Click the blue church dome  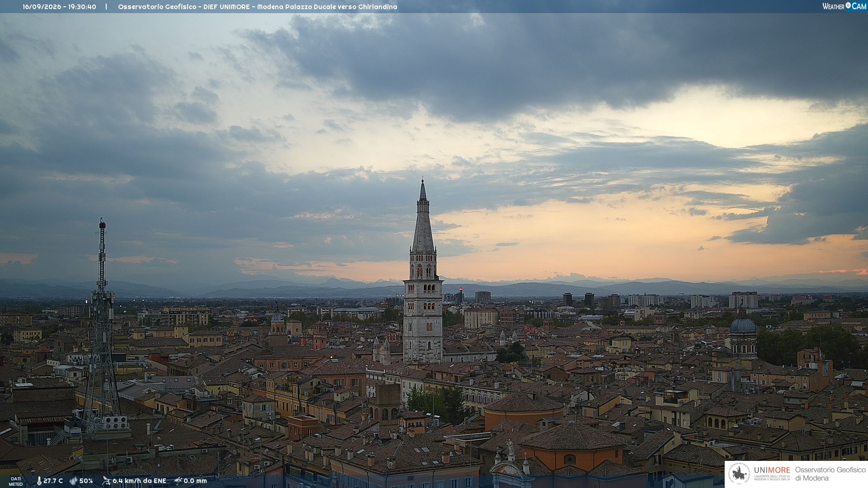click(x=743, y=325)
